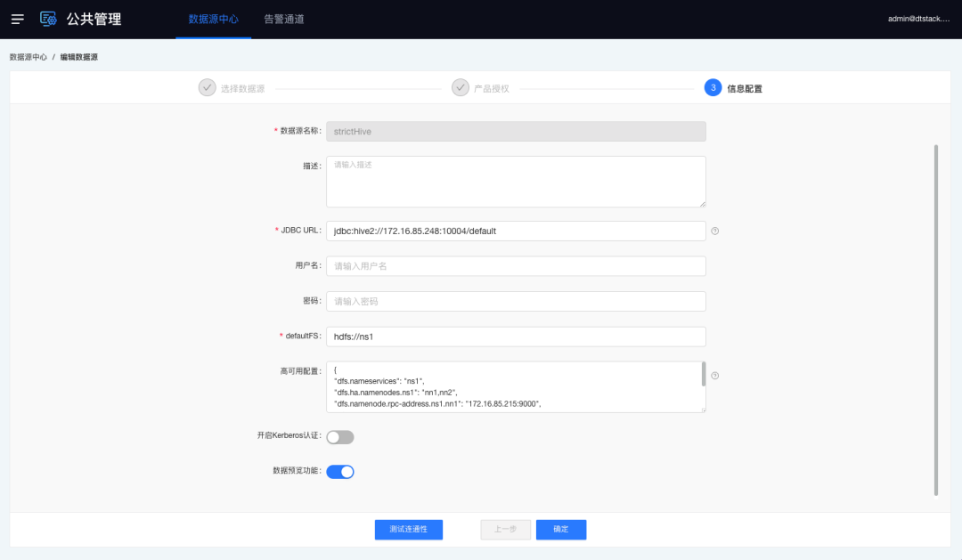
Task: Click the 上一步 previous step button
Action: click(505, 529)
